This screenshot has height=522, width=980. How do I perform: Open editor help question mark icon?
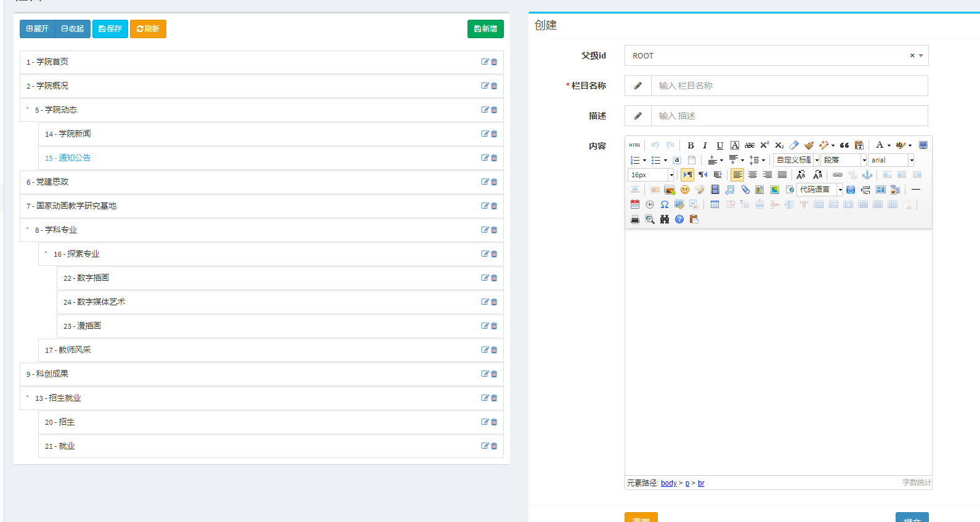[679, 219]
